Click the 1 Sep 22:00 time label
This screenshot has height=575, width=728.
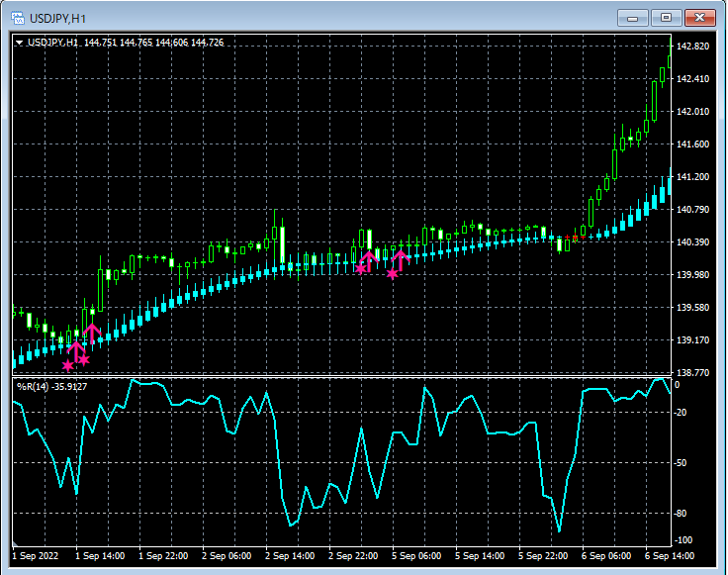point(163,556)
